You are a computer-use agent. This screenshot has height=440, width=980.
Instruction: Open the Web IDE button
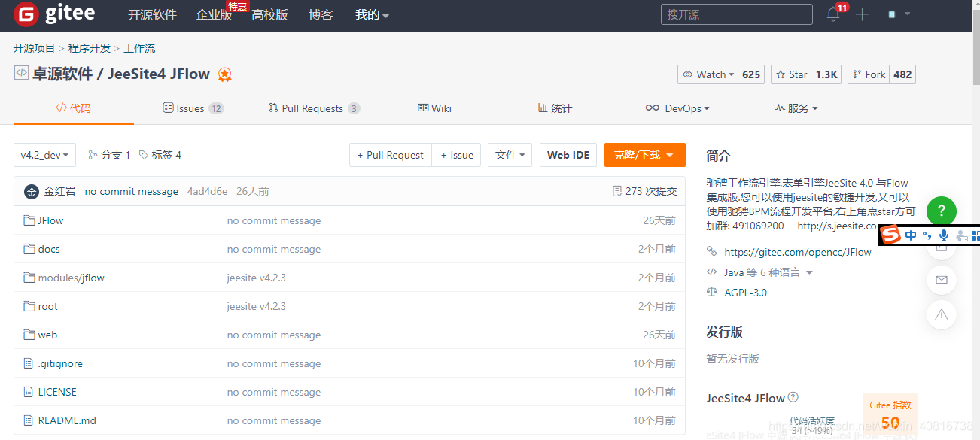[568, 155]
